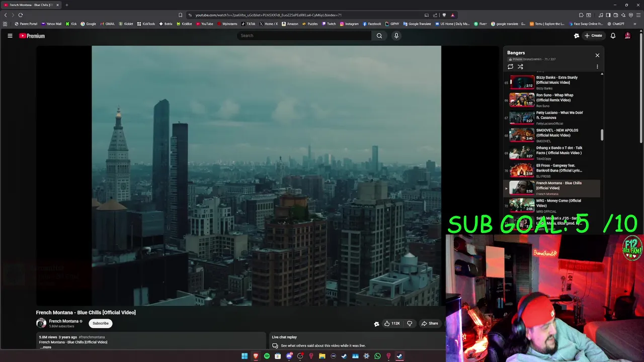
Task: Open a new browser tab
Action: tap(66, 5)
